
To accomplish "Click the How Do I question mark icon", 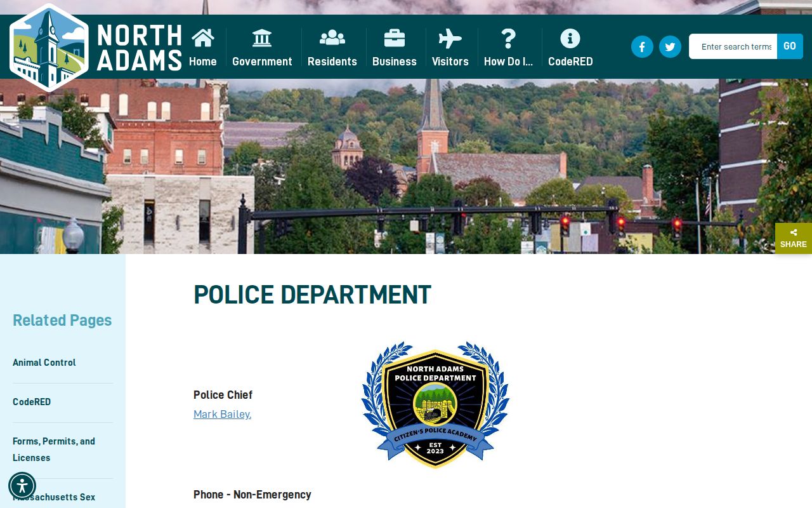I will pos(508,38).
